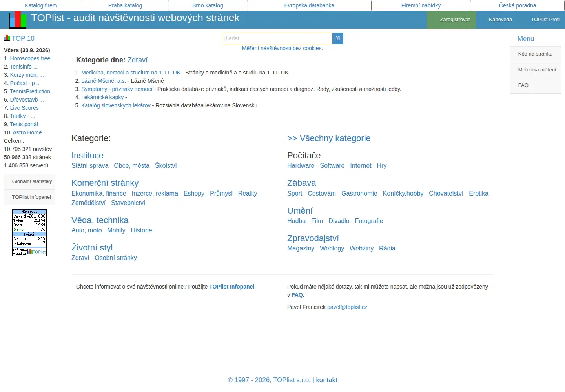Open the Eshopy subcategory
565x392 pixels.
click(x=194, y=194)
